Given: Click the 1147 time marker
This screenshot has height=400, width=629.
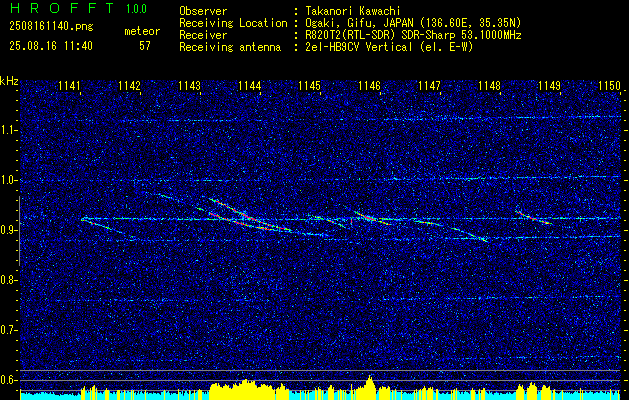Looking at the screenshot, I should point(429,86).
